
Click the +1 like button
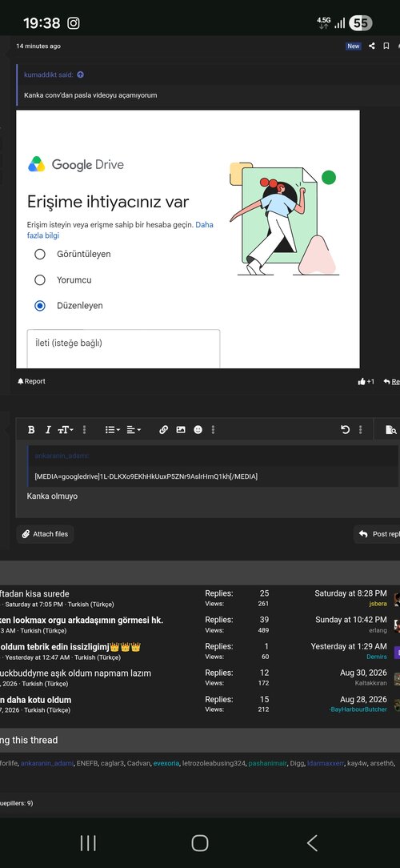coord(366,381)
